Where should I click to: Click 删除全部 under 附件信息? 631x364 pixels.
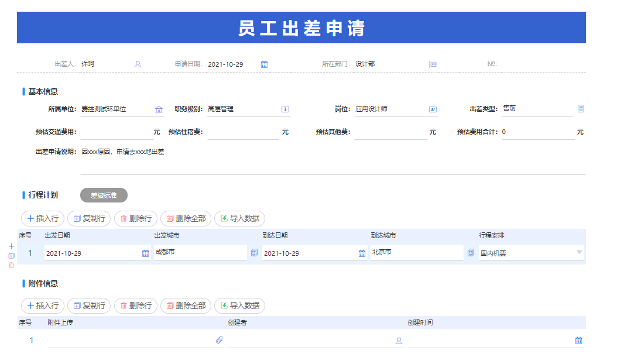[x=186, y=305]
